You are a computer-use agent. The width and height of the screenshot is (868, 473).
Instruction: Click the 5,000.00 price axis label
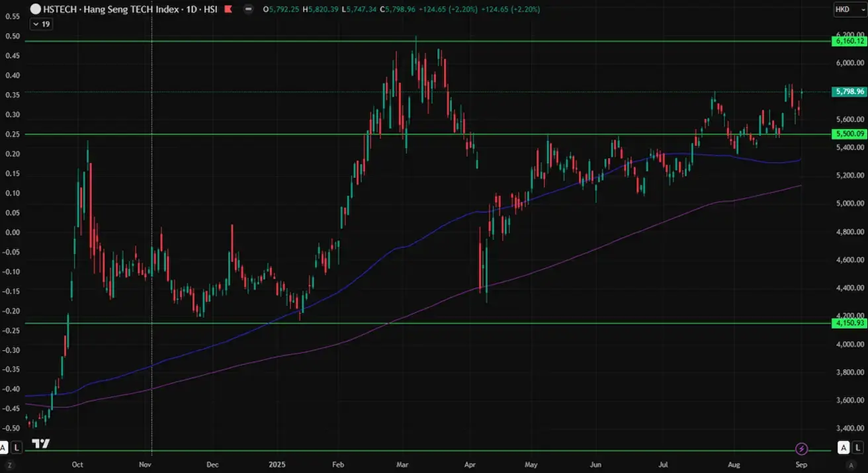click(849, 204)
